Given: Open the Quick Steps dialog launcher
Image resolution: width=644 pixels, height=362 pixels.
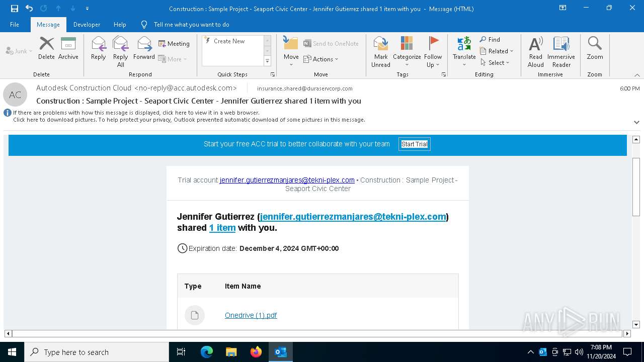Looking at the screenshot, I should (x=273, y=74).
